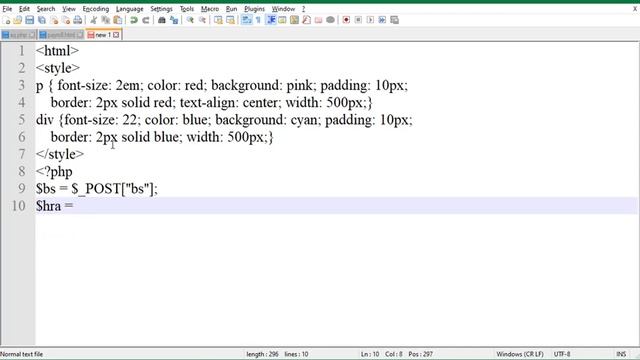Open the File menu
The height and width of the screenshot is (360, 640).
point(7,9)
